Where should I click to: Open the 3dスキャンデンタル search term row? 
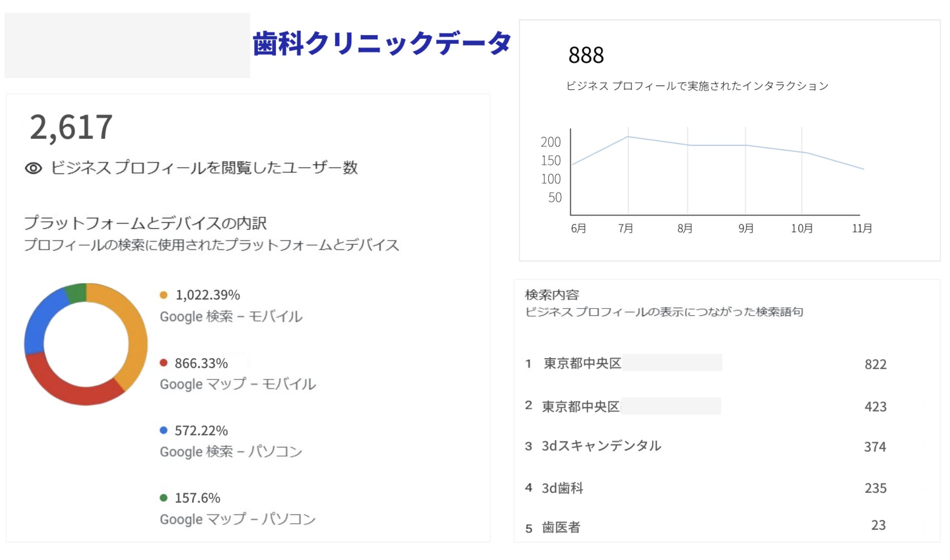point(601,446)
